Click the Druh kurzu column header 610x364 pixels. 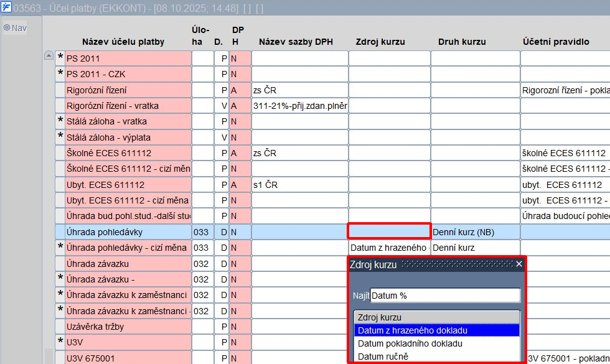pos(462,42)
